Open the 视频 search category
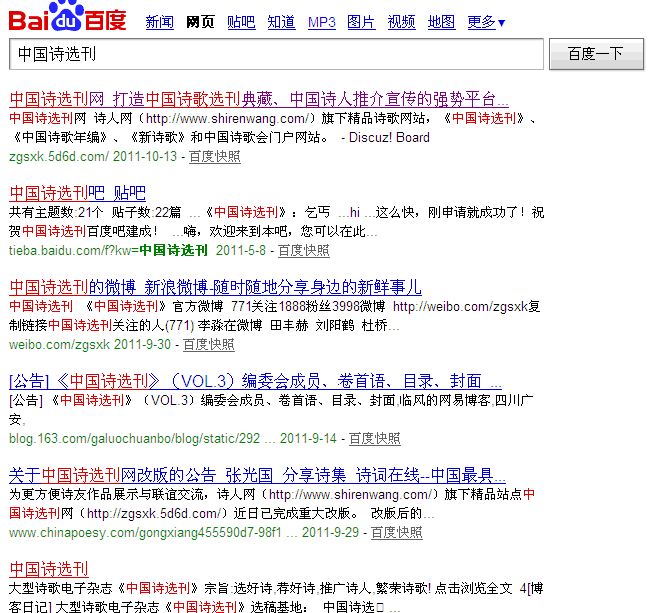This screenshot has height=613, width=663. point(402,22)
